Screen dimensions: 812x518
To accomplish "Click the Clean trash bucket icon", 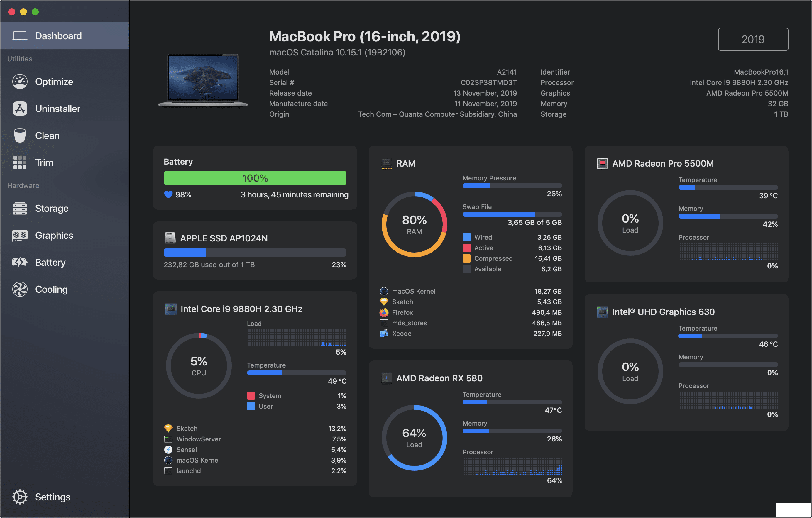I will [20, 136].
